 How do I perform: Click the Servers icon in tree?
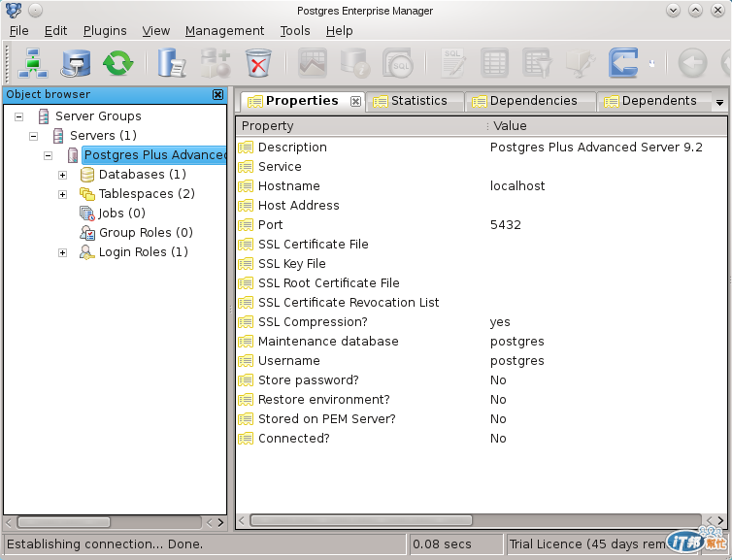point(58,136)
